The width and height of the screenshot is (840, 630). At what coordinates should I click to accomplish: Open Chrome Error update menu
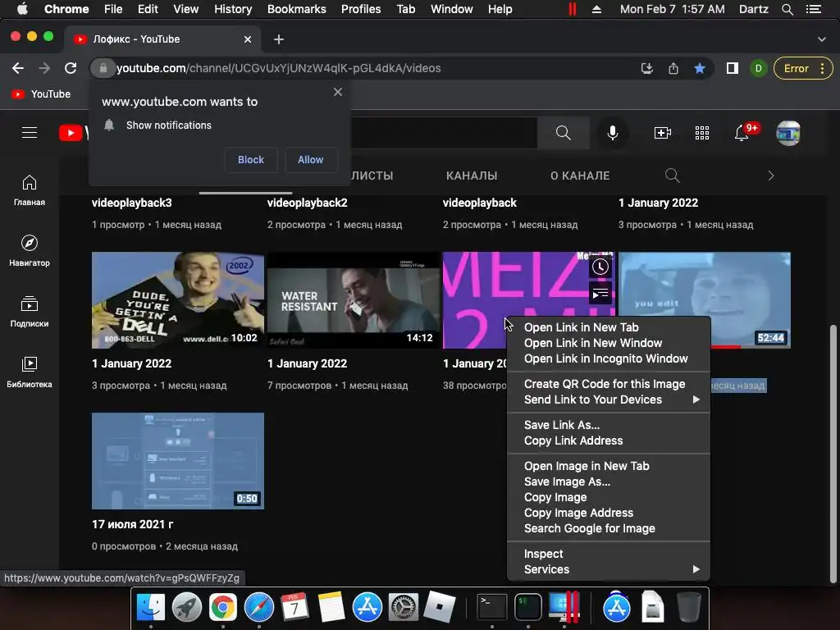point(803,68)
